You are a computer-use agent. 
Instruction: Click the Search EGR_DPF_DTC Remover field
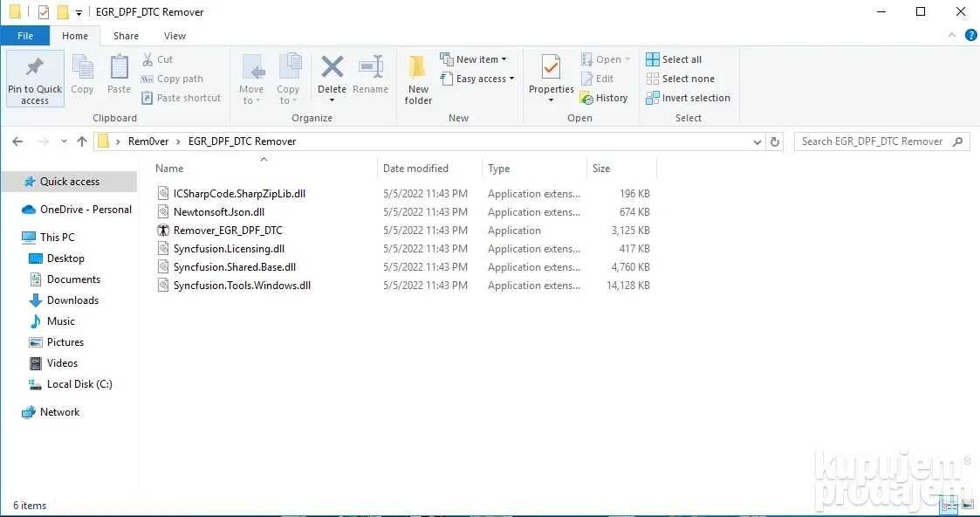[x=882, y=141]
